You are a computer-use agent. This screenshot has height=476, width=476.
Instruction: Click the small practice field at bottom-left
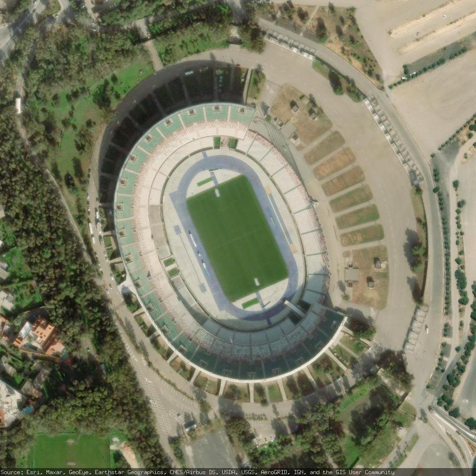click(72, 450)
